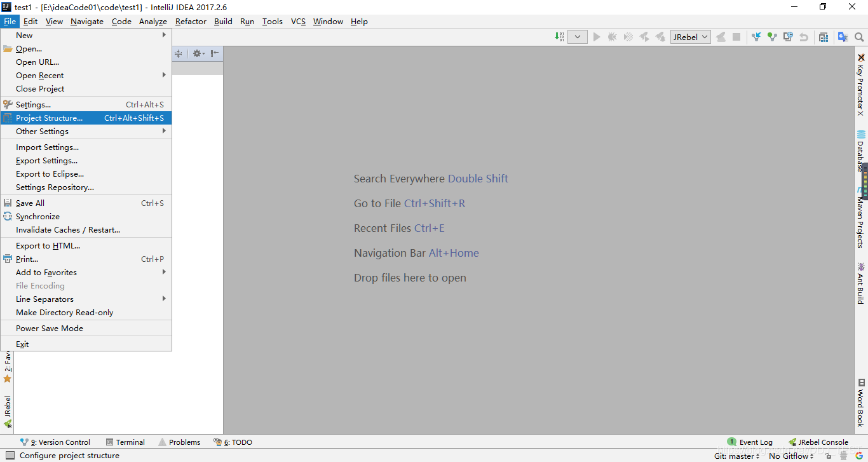The height and width of the screenshot is (462, 868).
Task: Open the Key Promoter X side tab
Action: [861, 85]
